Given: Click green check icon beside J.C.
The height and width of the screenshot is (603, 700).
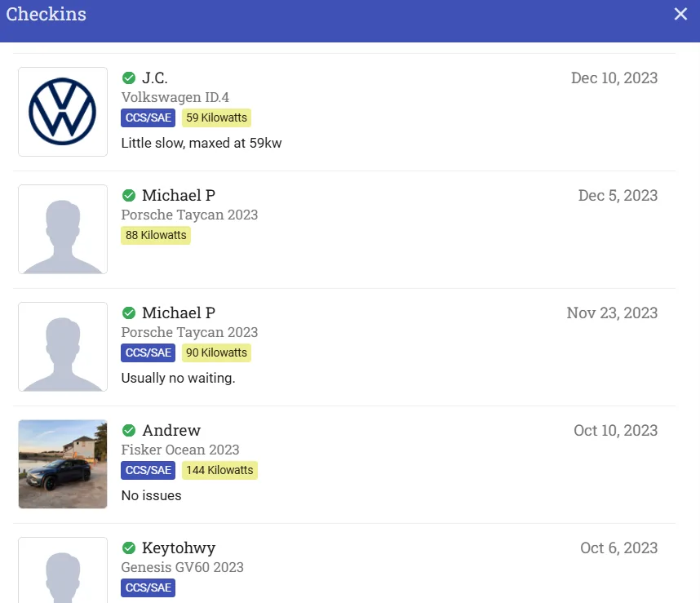Looking at the screenshot, I should [129, 78].
